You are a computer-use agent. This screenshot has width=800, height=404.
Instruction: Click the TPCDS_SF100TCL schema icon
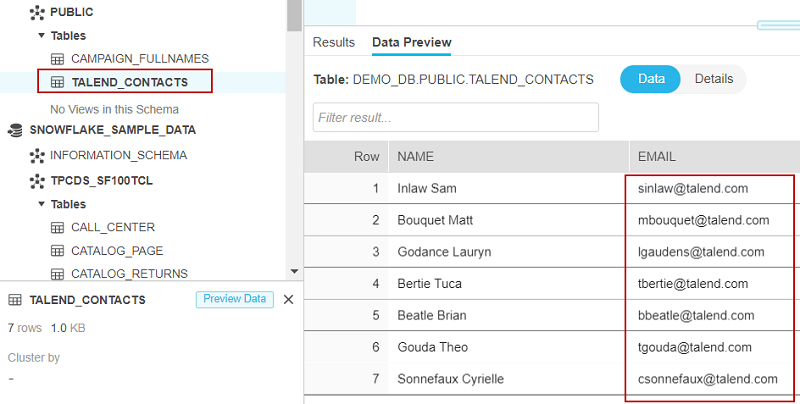[37, 181]
